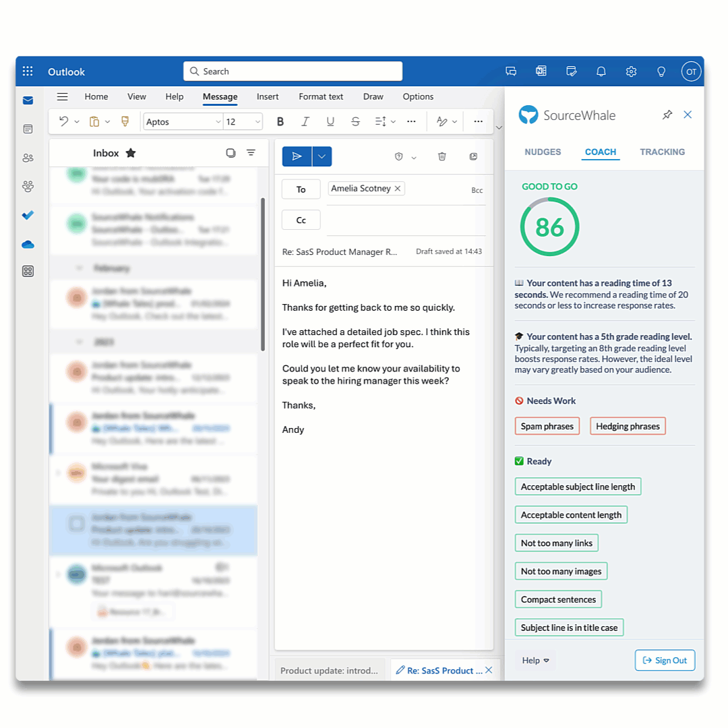Expand the send options dropdown arrow
Viewport: 728px width, 728px height.
322,156
